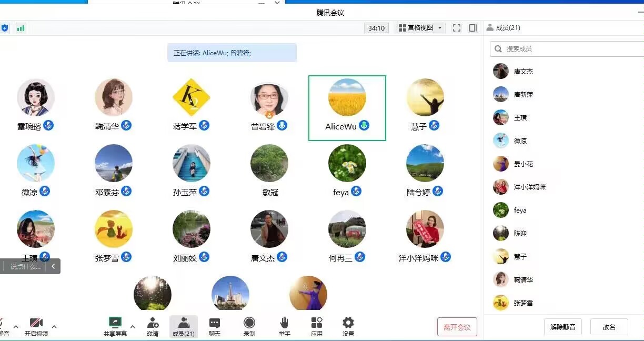Start recording with the 录制 icon
The height and width of the screenshot is (341, 644).
249,323
